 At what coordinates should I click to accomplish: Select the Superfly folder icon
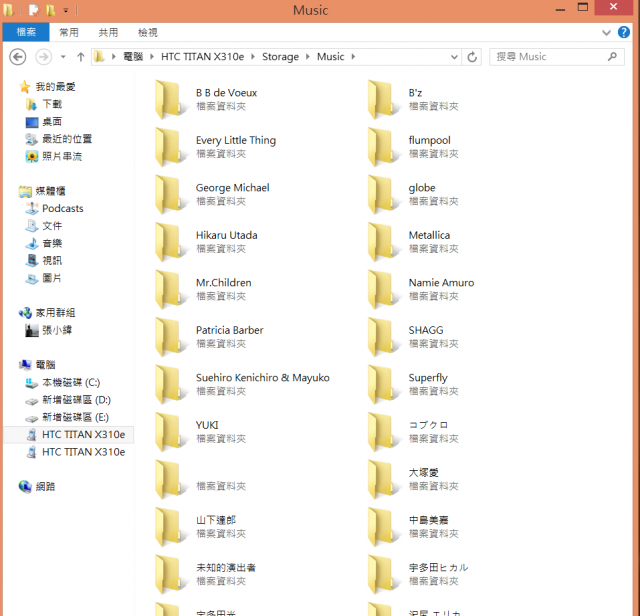(382, 385)
